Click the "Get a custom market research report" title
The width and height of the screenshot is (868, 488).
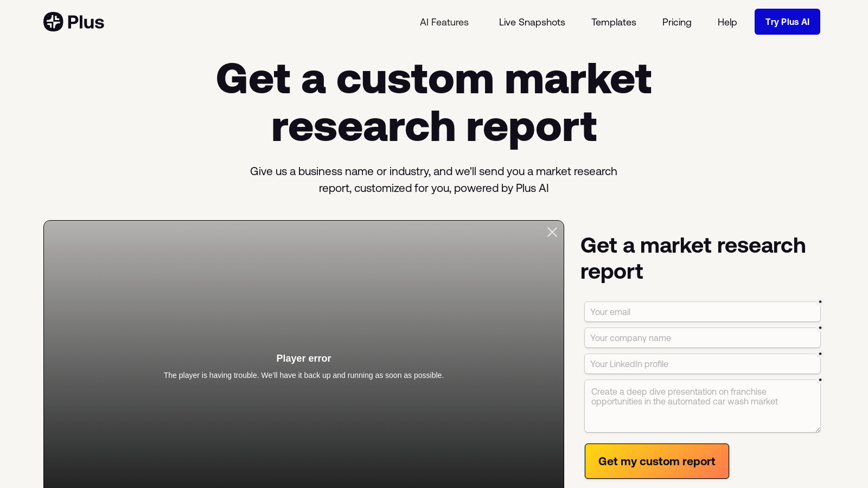point(434,103)
